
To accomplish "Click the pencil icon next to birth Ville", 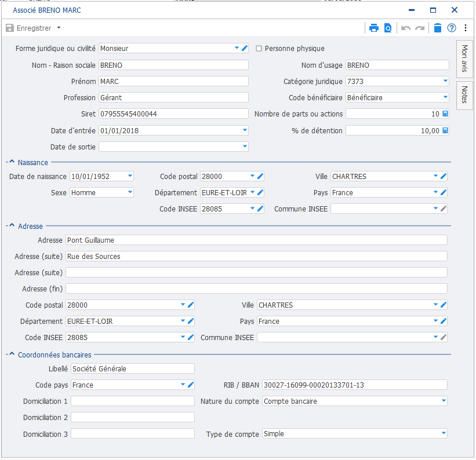I will (444, 176).
